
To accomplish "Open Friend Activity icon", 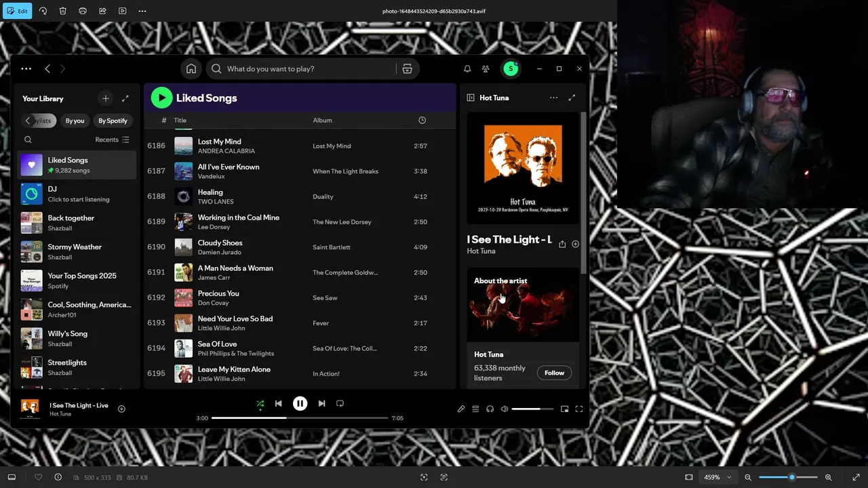I will point(486,68).
